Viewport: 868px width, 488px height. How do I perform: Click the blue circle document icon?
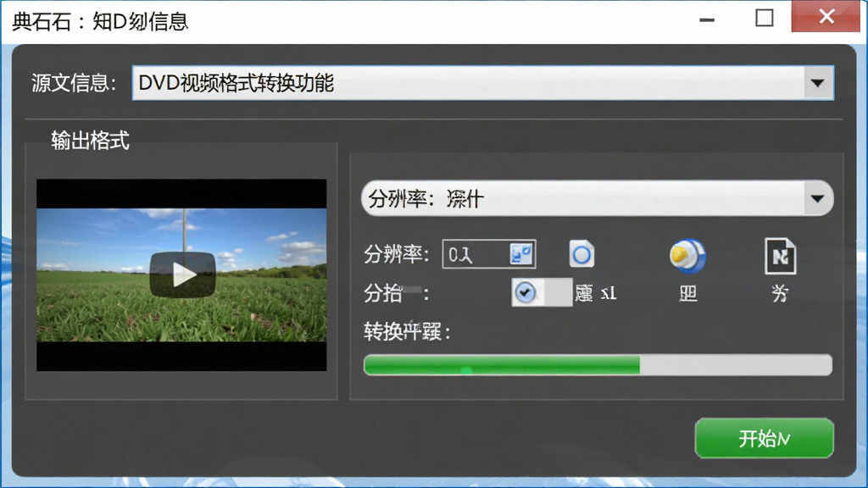tap(581, 254)
